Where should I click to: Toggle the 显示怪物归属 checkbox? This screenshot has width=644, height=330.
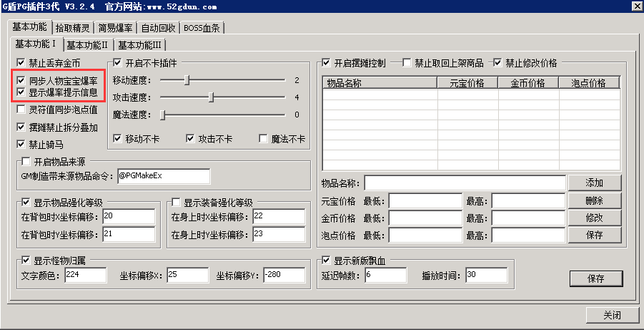click(x=26, y=261)
